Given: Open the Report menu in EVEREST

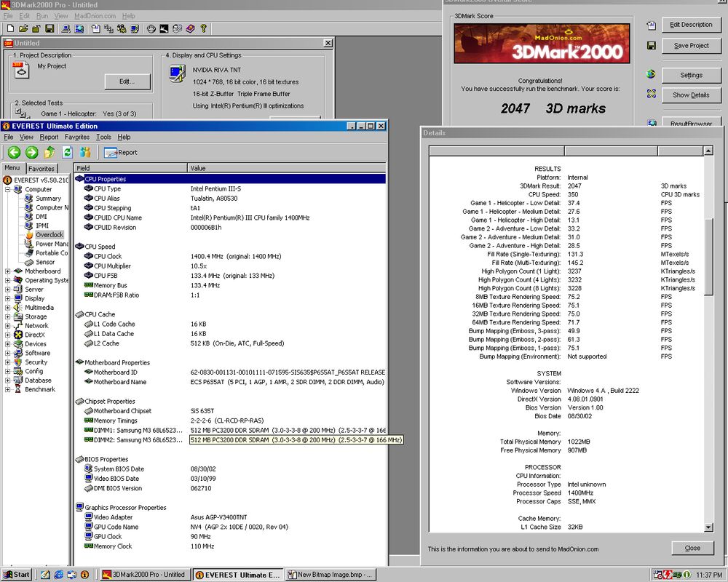Looking at the screenshot, I should (x=49, y=137).
